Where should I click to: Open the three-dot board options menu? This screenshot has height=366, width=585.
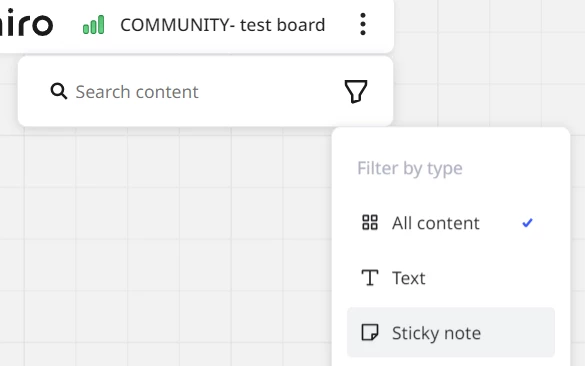[363, 24]
